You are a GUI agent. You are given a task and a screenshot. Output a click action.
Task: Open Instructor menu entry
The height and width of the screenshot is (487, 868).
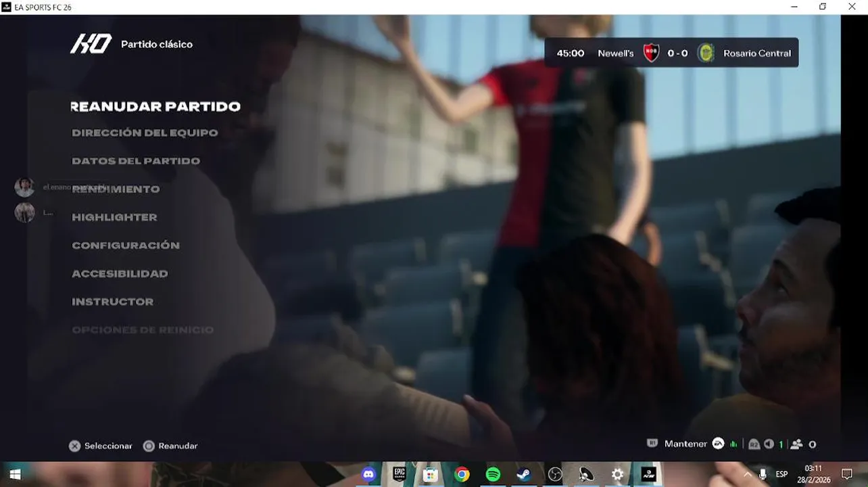112,302
